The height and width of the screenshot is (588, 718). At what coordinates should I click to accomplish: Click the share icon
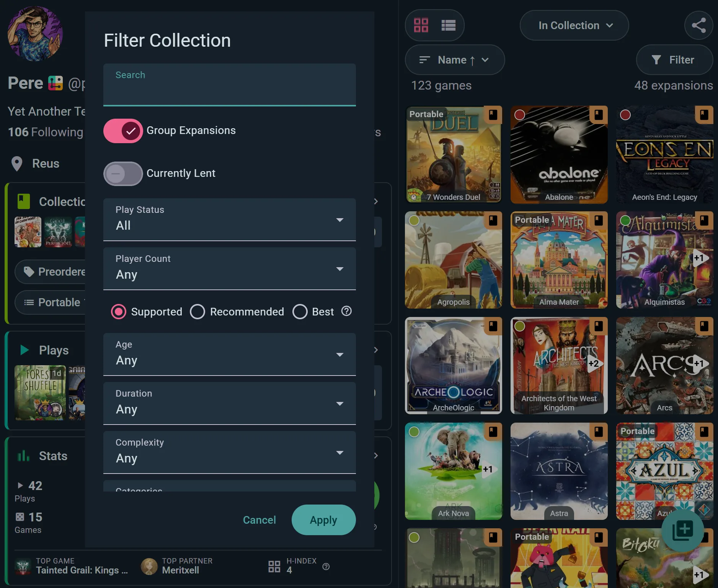click(698, 25)
